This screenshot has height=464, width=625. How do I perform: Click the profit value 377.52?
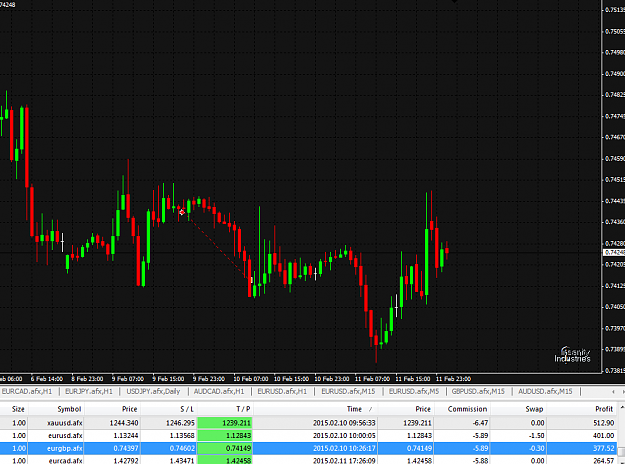603,448
